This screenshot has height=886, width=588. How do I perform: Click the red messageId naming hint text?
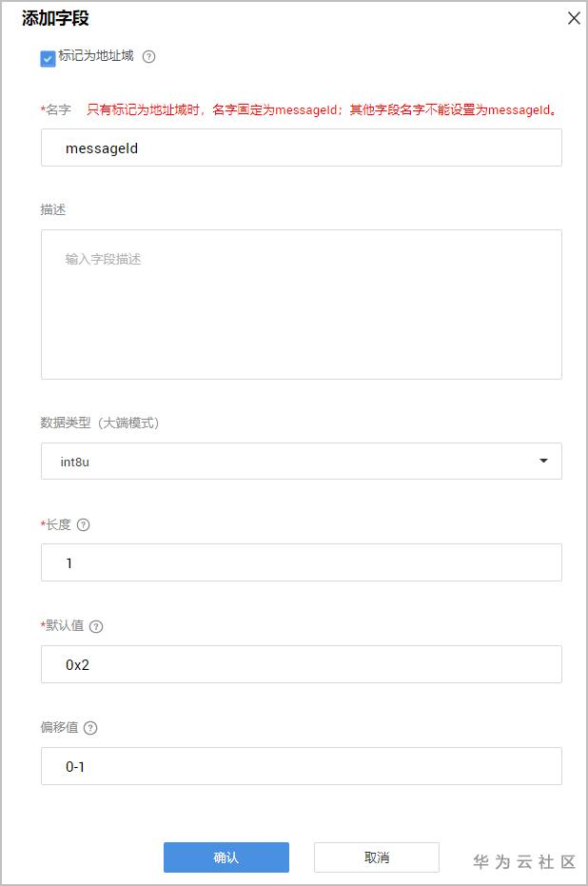(322, 109)
